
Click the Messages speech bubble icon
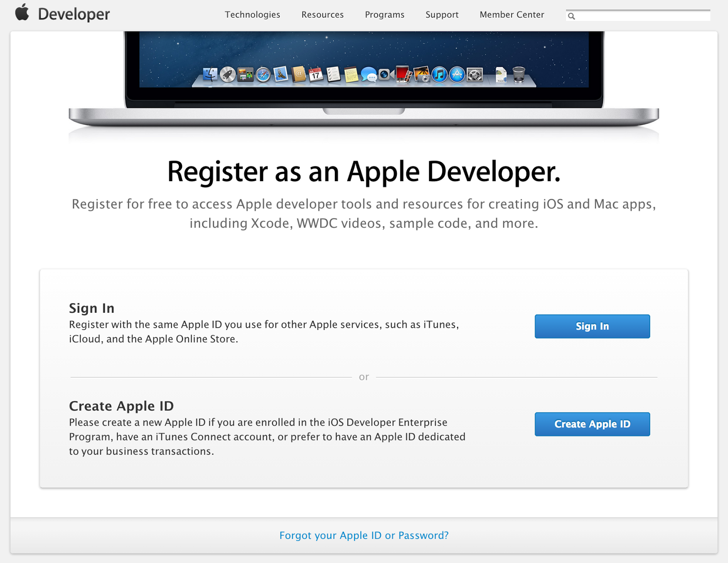[369, 75]
